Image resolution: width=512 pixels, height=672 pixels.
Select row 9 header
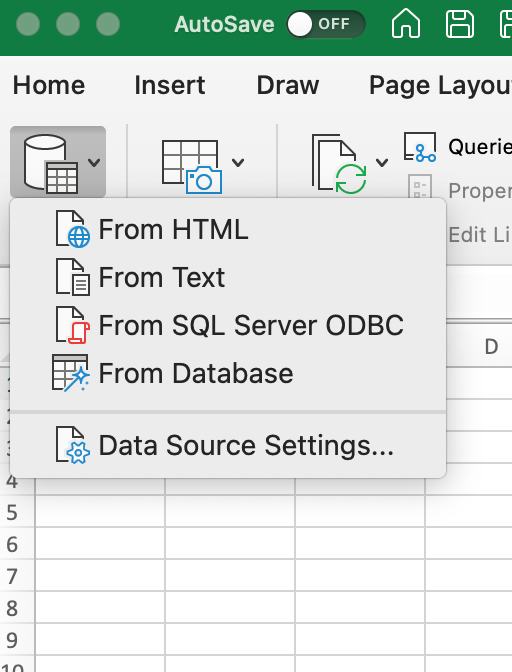point(17,639)
